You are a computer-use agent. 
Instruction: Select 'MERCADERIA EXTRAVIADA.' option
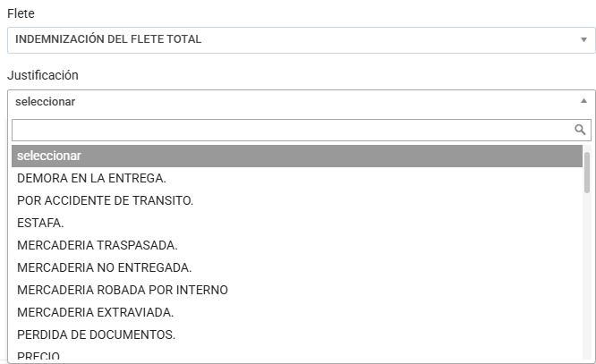95,312
